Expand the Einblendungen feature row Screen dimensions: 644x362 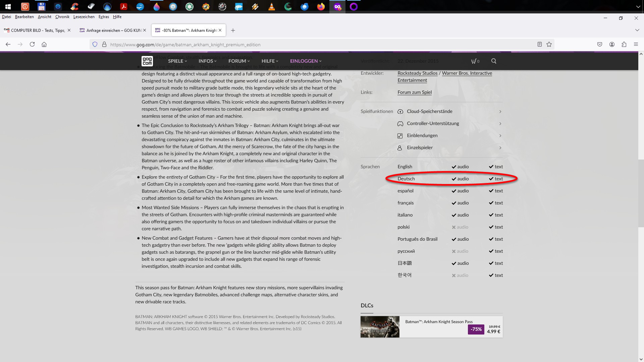pos(449,136)
